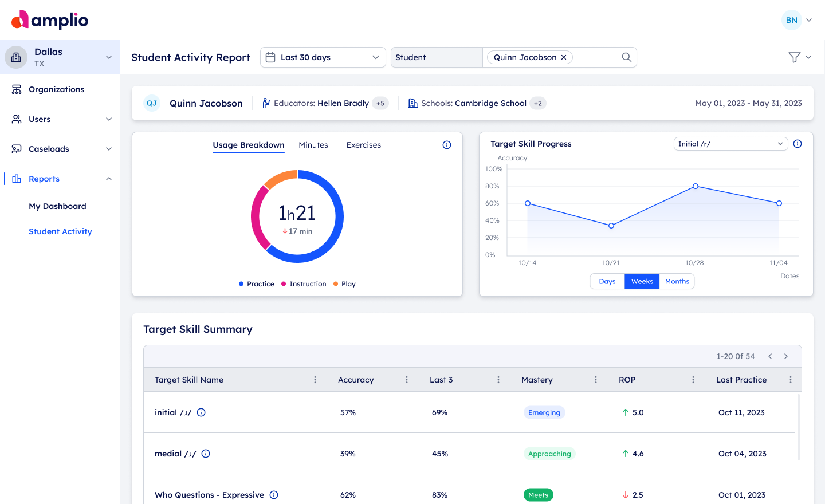Remove the Quinn Jacobson chip
The image size is (825, 504).
point(564,57)
